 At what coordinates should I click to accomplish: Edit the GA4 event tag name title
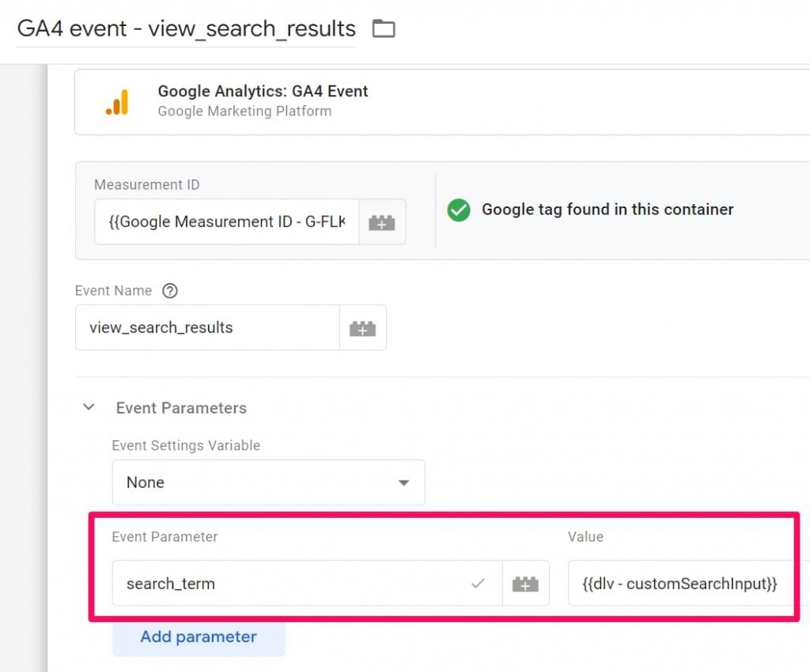pyautogui.click(x=187, y=28)
